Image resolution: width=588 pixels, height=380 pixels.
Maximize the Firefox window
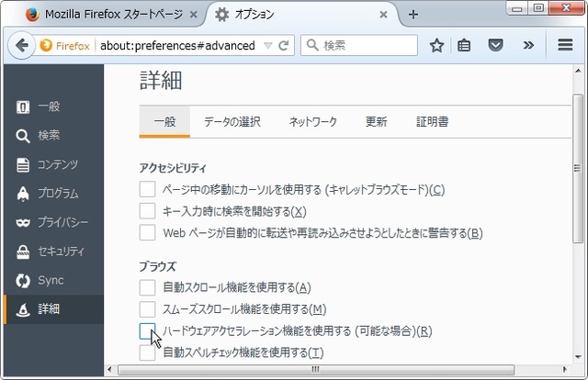point(538,8)
